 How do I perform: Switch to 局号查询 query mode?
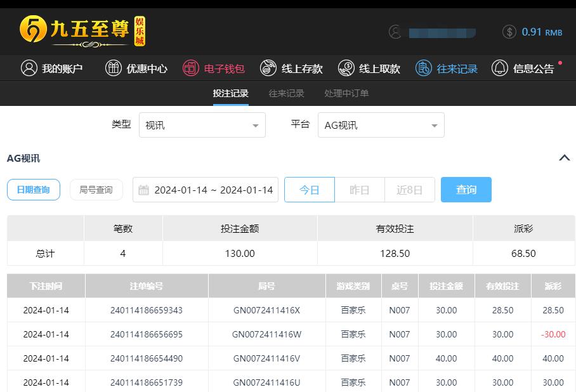[x=96, y=190]
